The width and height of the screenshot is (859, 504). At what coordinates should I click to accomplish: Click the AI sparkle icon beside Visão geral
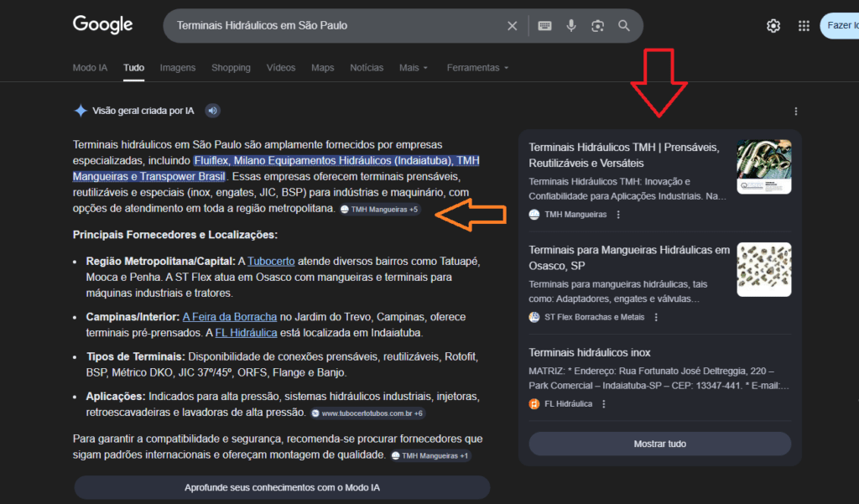(81, 110)
